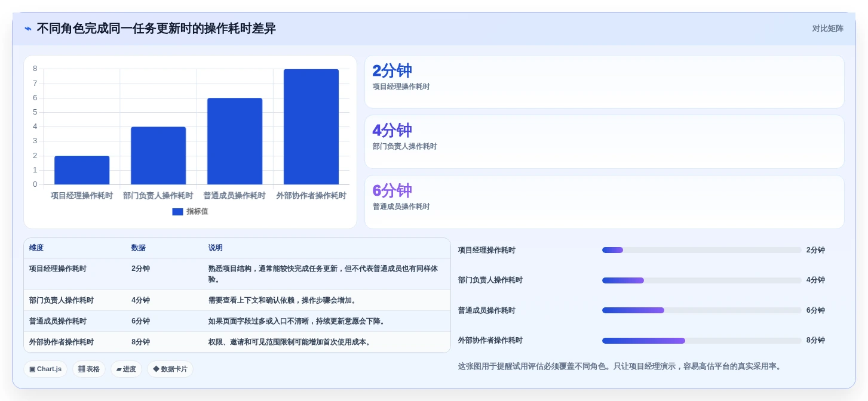The image size is (868, 401).
Task: Click the 项目经理操作耗时 x-axis label
Action: click(82, 196)
